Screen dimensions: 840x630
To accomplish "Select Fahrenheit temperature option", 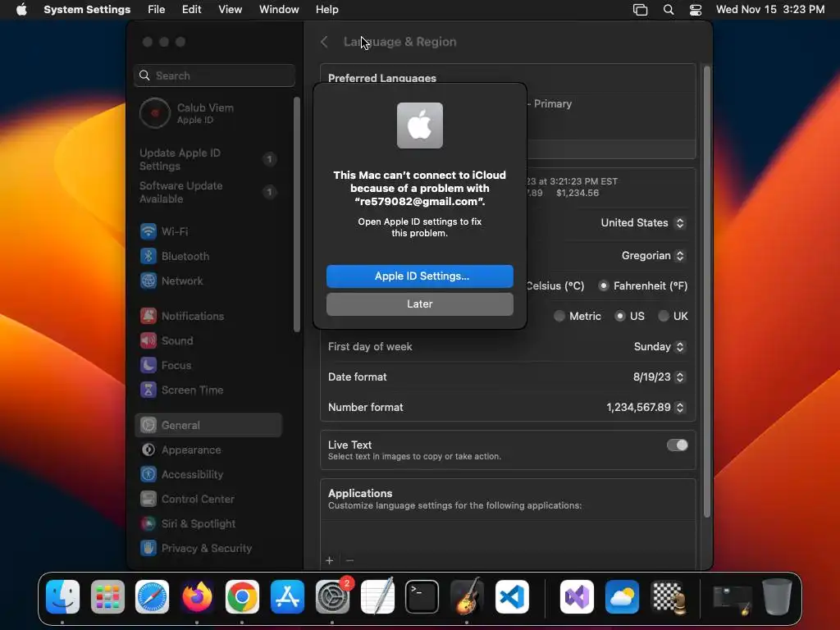I will coord(604,286).
